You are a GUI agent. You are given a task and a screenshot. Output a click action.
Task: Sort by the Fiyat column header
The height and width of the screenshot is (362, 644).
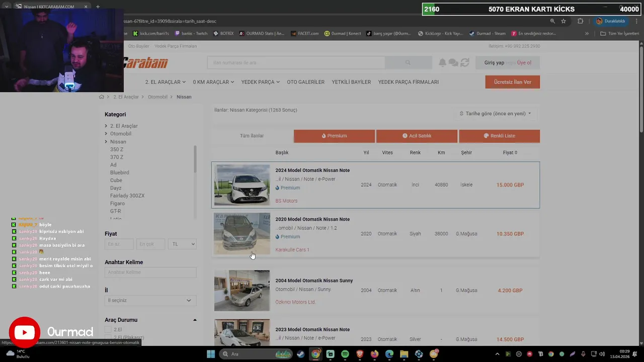point(510,152)
